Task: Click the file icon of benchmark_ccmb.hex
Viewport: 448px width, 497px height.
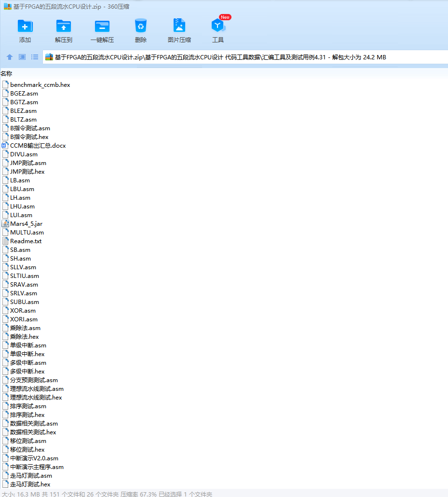Action: pos(5,84)
